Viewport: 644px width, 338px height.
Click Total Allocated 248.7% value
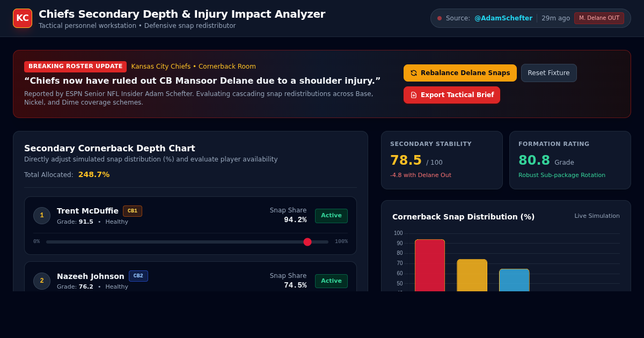[94, 174]
